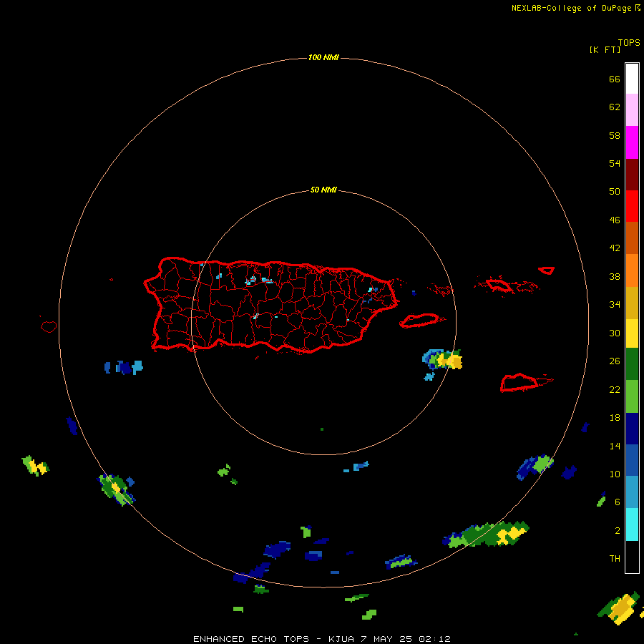Click the gold legend swatch
Image resolution: width=644 pixels, height=644 pixels.
(x=632, y=303)
